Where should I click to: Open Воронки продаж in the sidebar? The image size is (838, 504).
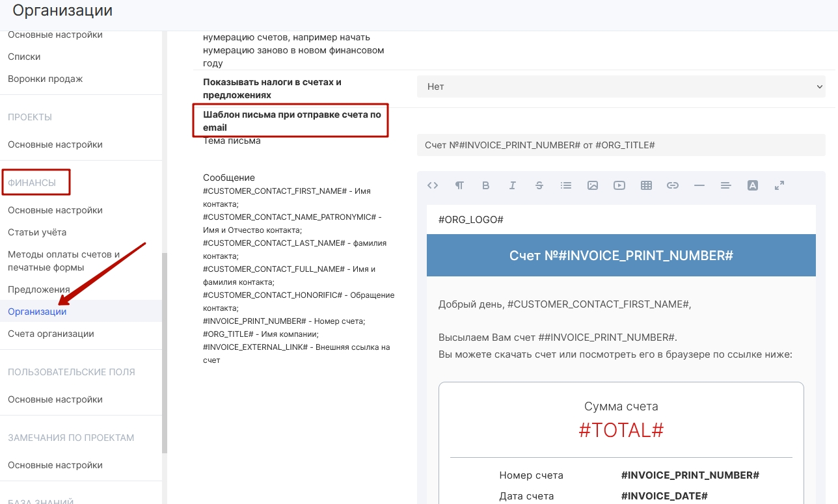click(x=46, y=79)
